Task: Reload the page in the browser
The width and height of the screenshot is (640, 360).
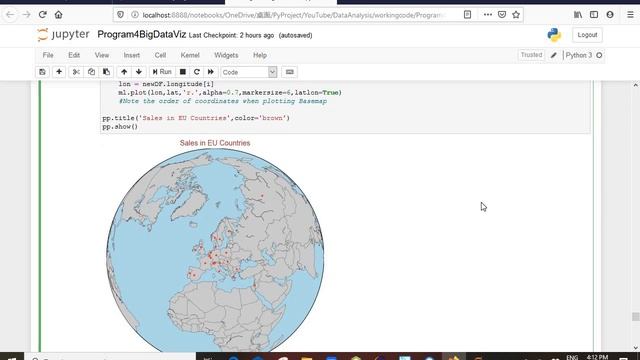Action: point(42,15)
